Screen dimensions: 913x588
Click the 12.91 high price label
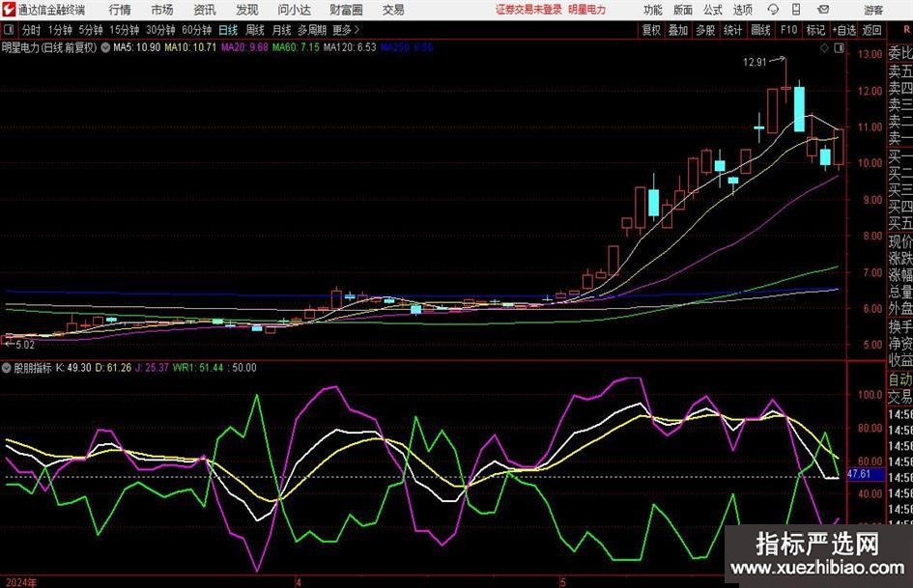pyautogui.click(x=755, y=62)
